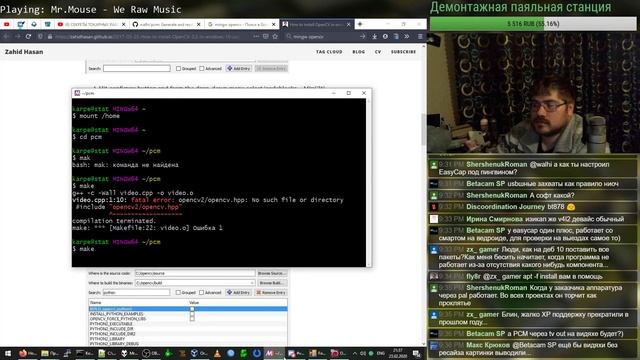
Task: Go back in browser history
Action: click(x=7, y=36)
